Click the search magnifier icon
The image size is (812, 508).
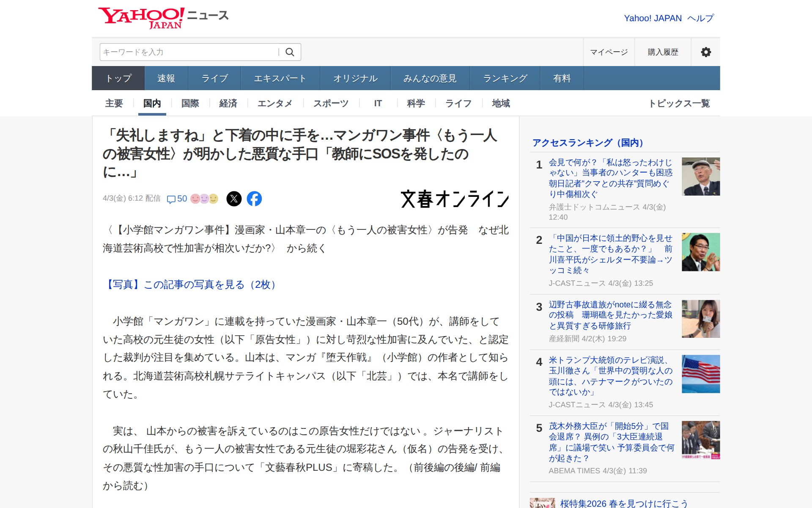(290, 52)
